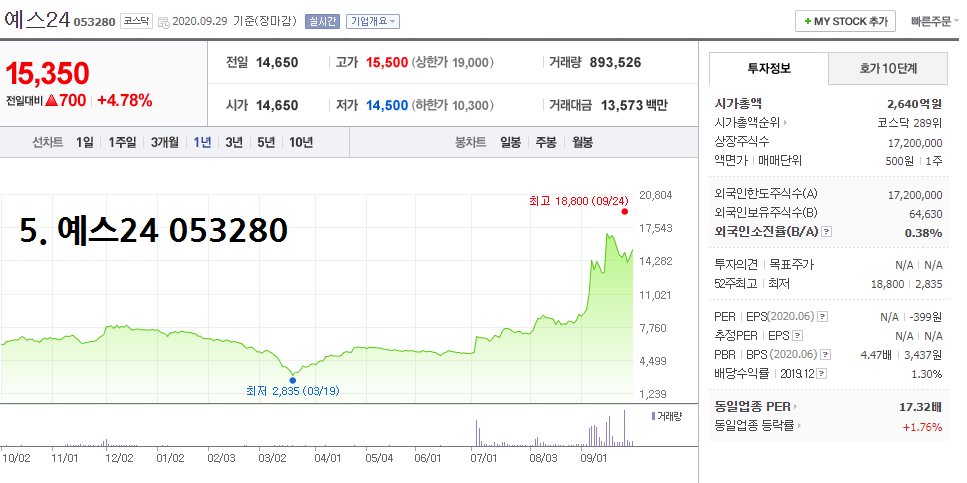Screen dimensions: 967x483
Task: Expand the 빠른주문 dropdown
Action: (935, 21)
